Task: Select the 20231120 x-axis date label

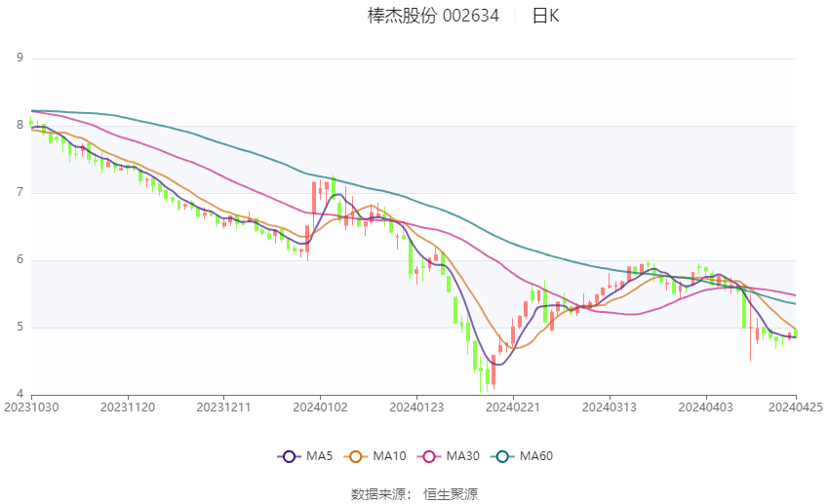Action: pos(128,407)
